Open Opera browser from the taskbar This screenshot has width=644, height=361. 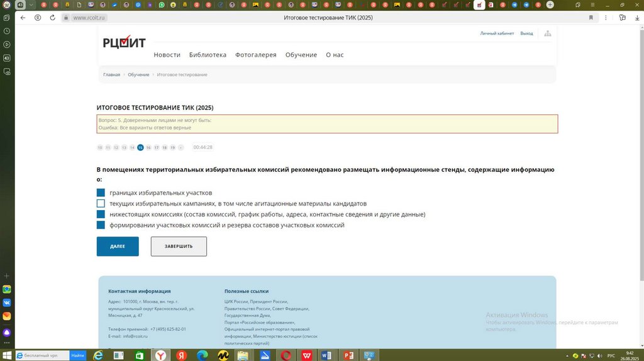[x=286, y=355]
